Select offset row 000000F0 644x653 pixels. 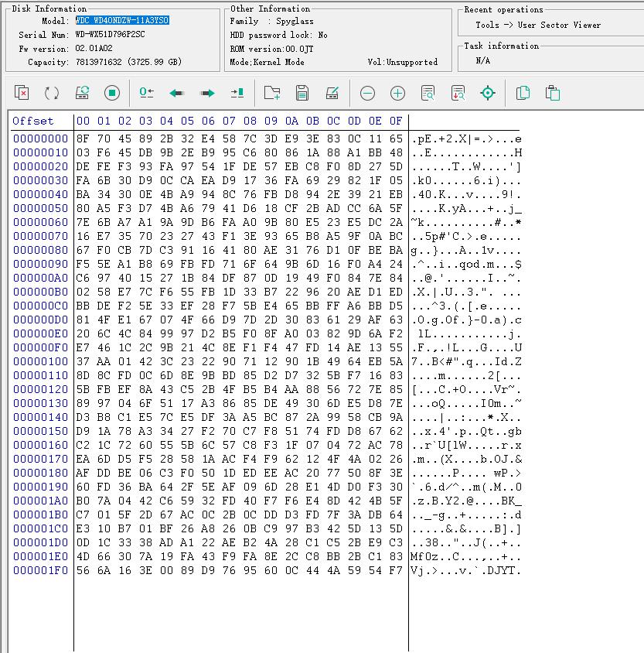point(40,347)
